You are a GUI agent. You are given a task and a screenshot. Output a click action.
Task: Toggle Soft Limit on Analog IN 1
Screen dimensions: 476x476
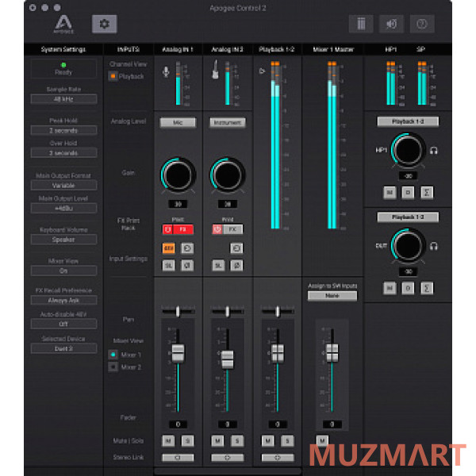tap(168, 265)
